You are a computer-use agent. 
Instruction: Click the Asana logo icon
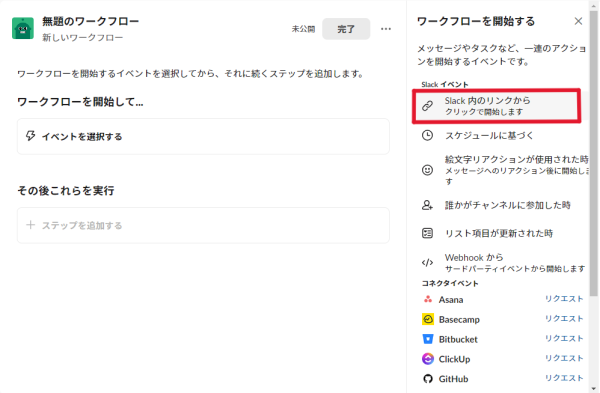click(x=428, y=300)
